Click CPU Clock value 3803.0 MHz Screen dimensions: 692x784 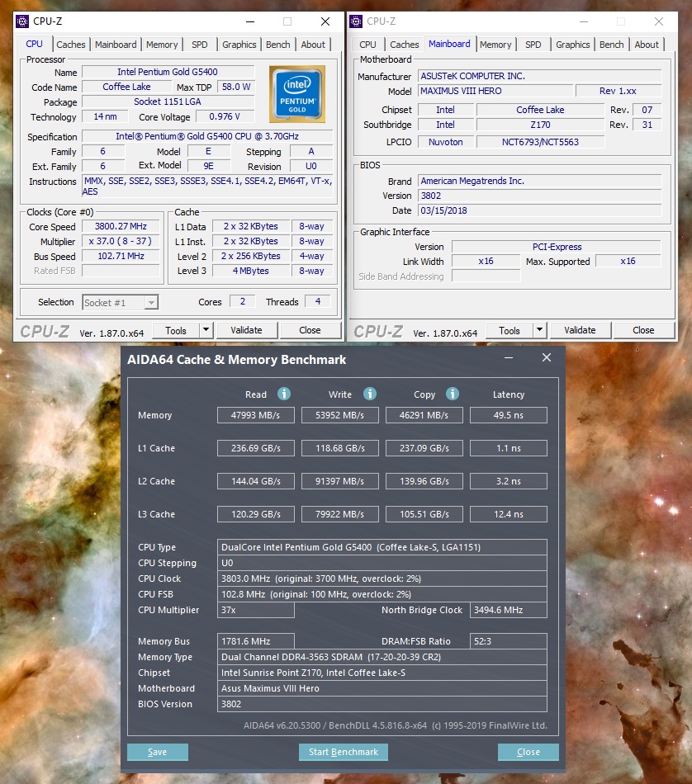[382, 579]
